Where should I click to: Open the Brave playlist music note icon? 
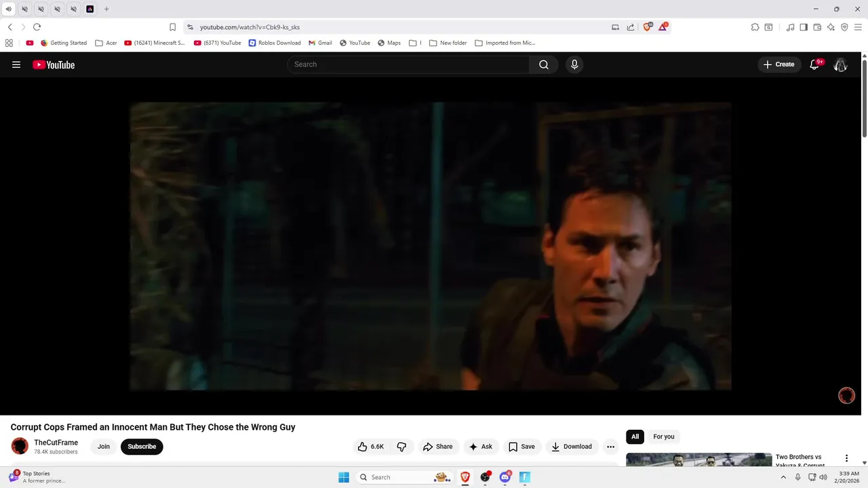[790, 27]
